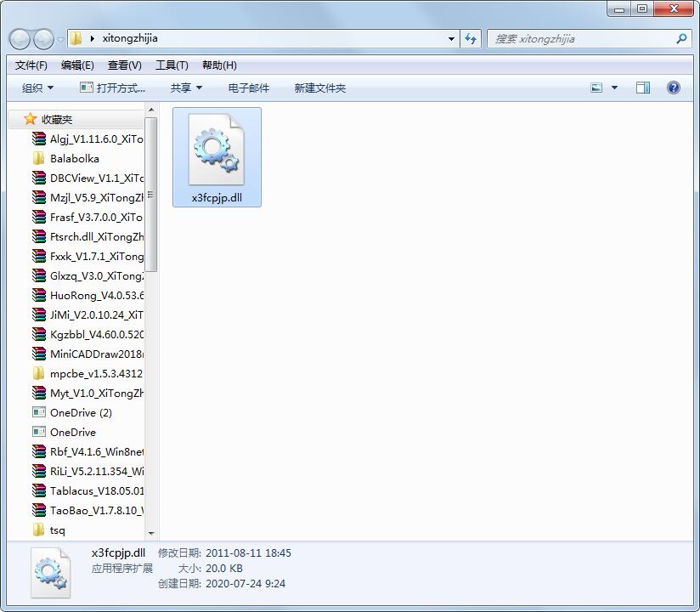Click the navigate back arrow icon
Image resolution: width=700 pixels, height=612 pixels.
pyautogui.click(x=19, y=38)
